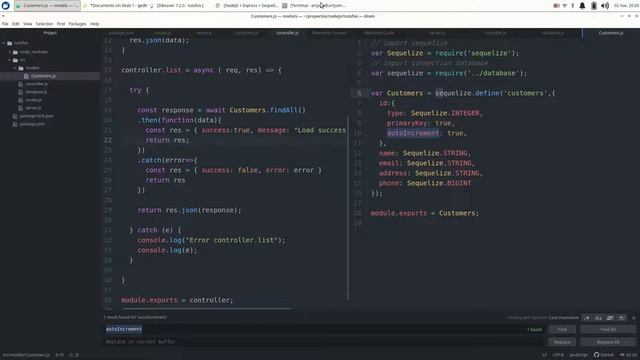Viewport: 640px width, 360px height.
Task: Click the Replace button
Action: pos(562,342)
